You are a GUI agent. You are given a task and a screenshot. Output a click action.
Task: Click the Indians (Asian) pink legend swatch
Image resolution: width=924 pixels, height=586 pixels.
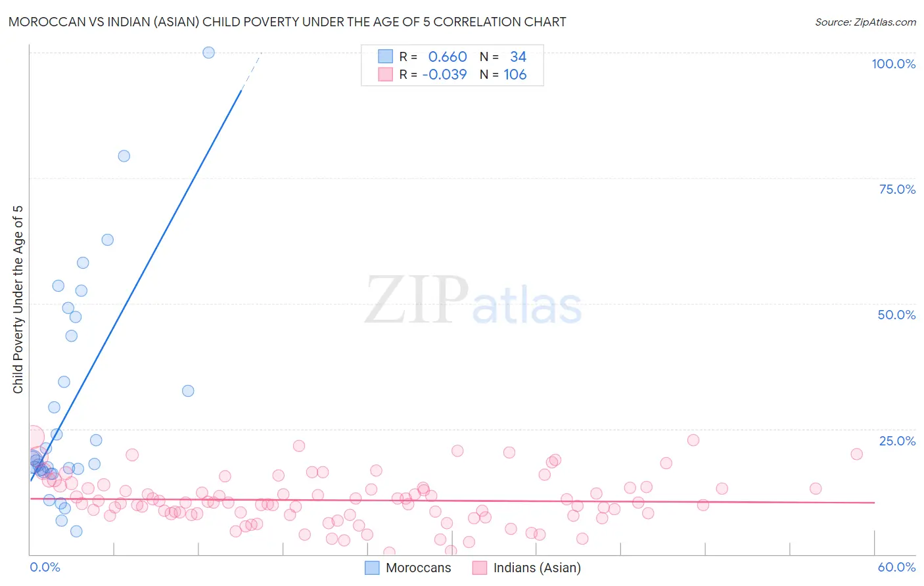pos(480,568)
